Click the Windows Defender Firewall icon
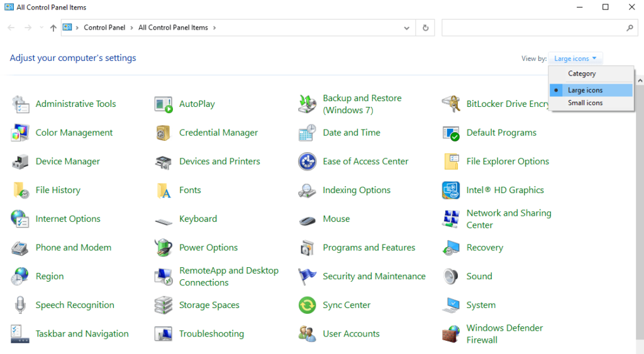This screenshot has width=644, height=354. 451,334
